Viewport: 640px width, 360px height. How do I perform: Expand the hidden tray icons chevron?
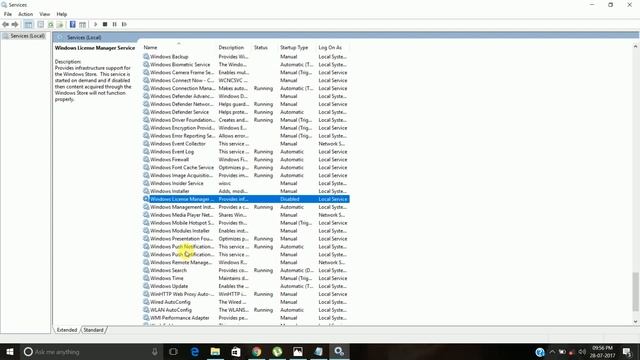point(552,352)
